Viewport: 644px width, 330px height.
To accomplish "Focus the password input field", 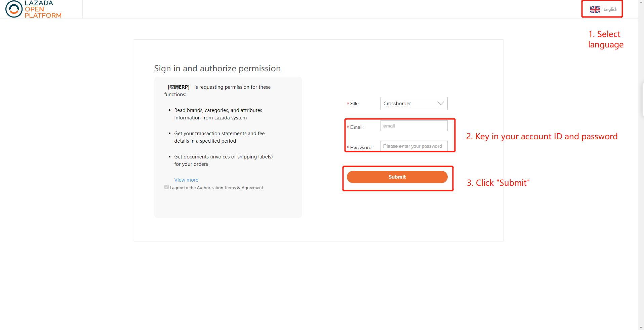I will [414, 146].
